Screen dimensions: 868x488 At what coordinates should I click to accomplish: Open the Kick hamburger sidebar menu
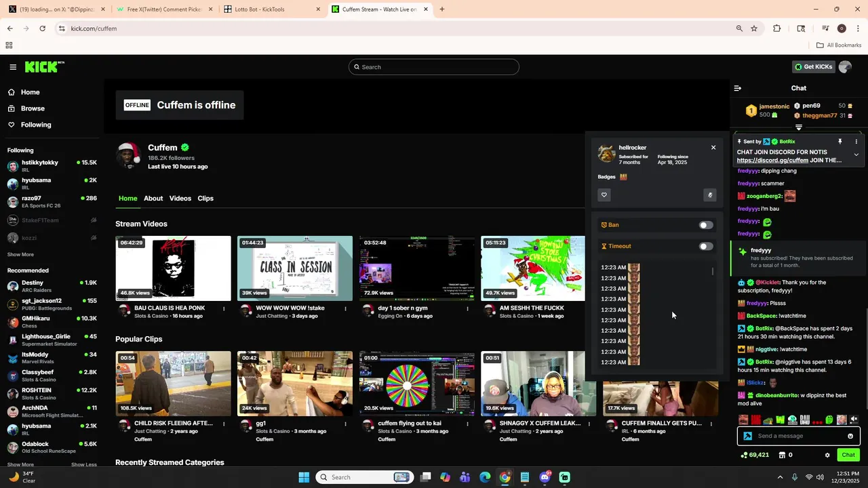tap(13, 67)
